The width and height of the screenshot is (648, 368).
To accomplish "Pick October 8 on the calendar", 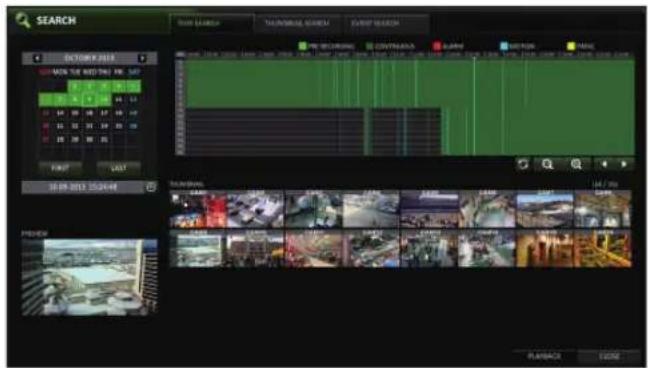I will point(75,100).
